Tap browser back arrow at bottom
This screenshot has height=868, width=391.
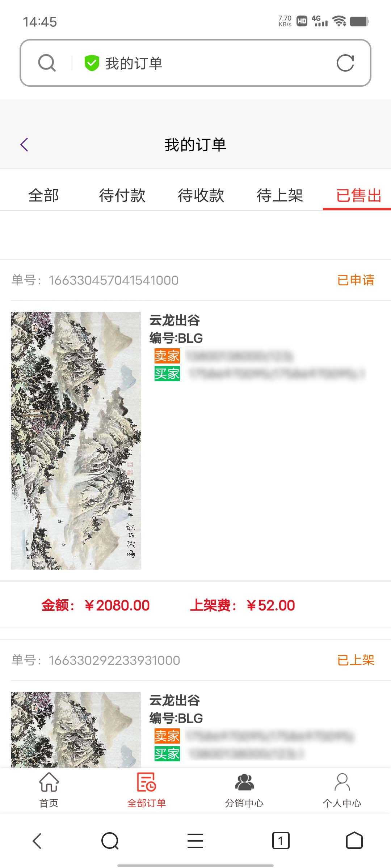pos(37,841)
